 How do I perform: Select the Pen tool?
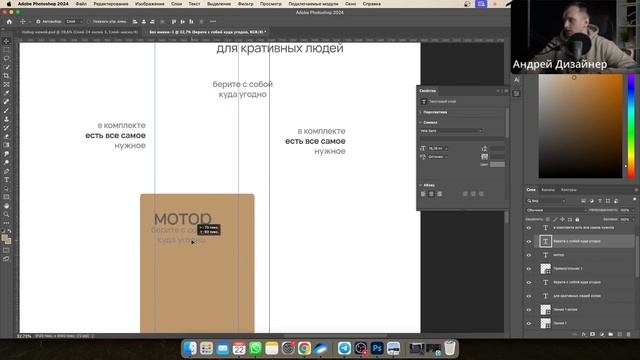7,171
